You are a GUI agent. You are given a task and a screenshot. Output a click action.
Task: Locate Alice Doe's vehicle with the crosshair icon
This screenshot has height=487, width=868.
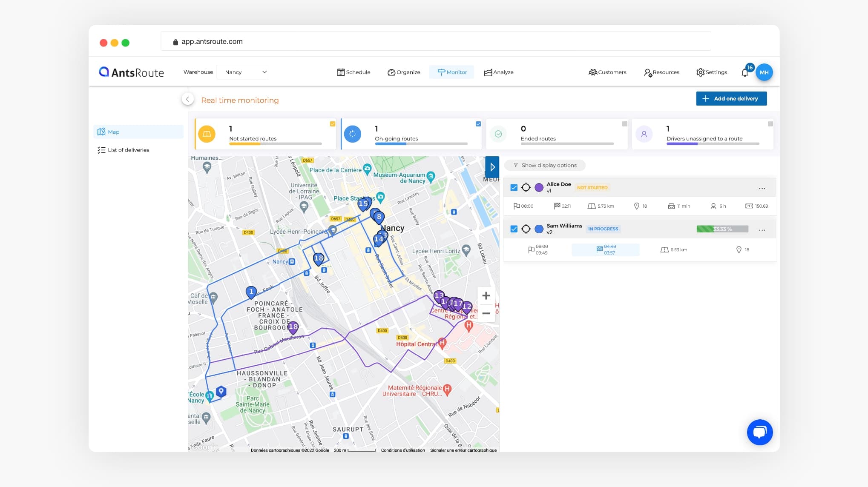[x=526, y=187]
